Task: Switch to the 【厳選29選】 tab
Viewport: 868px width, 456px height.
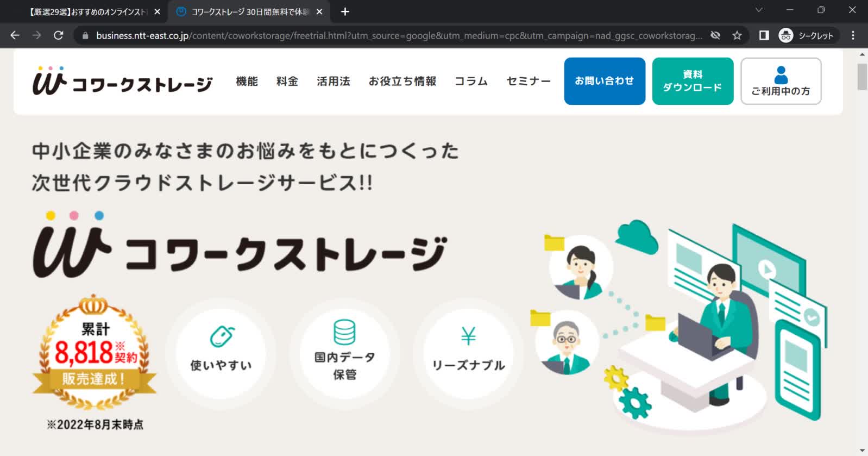Action: click(x=87, y=11)
